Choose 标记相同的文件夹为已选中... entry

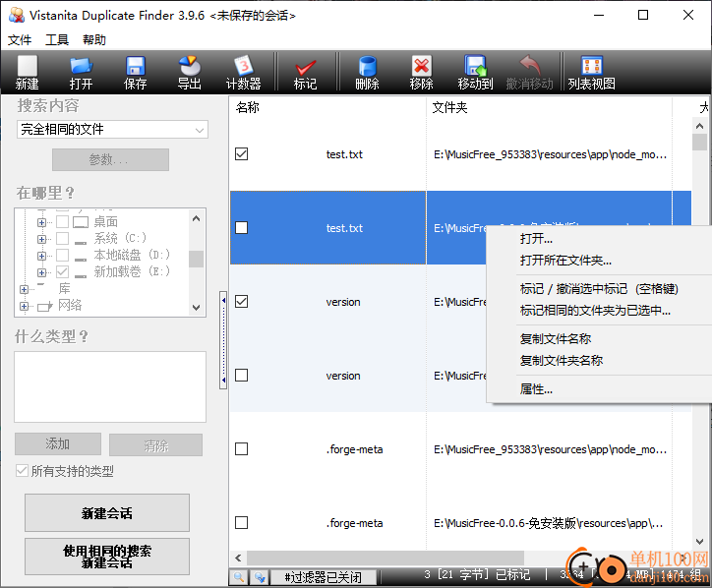pos(599,311)
